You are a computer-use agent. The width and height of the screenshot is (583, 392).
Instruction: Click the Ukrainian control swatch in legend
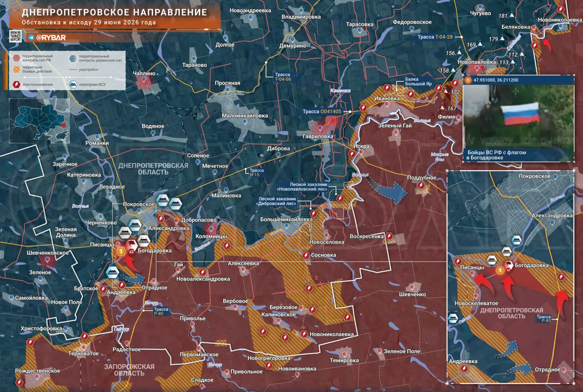click(73, 58)
